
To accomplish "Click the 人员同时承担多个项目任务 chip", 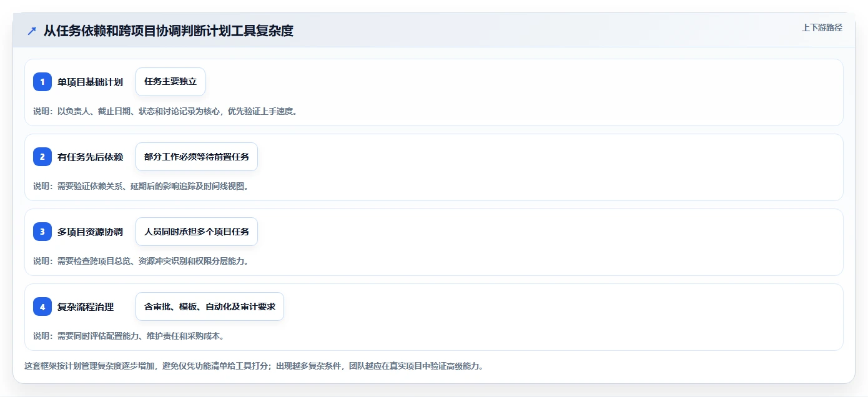I will pyautogui.click(x=197, y=232).
